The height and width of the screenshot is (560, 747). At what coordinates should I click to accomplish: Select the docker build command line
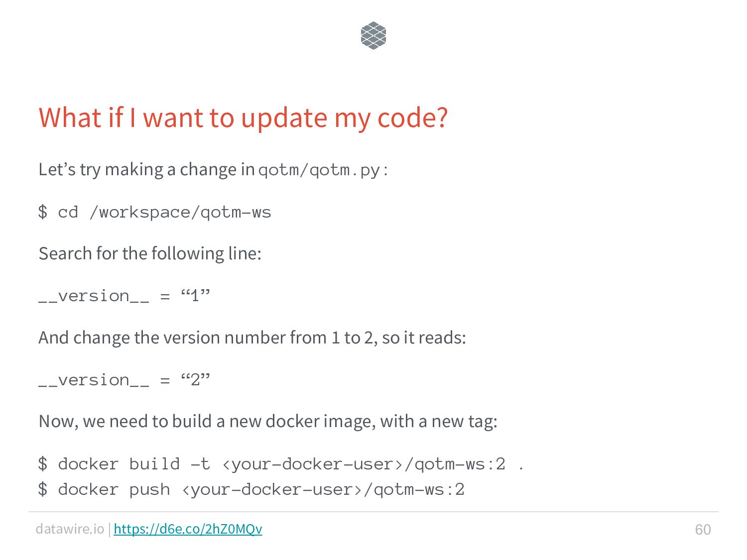click(x=281, y=464)
